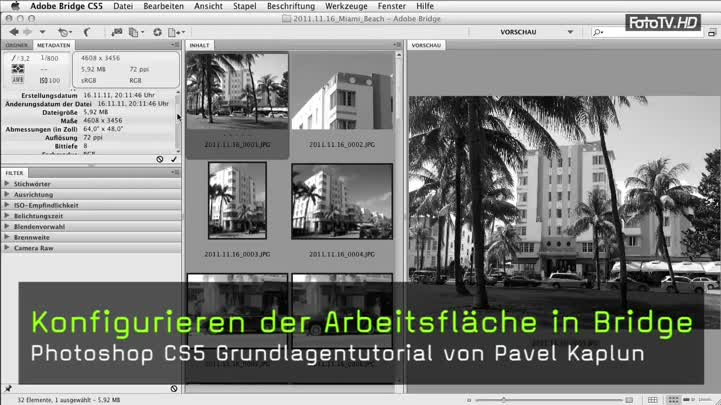721x405 pixels.
Task: Select the FILTER panel tab
Action: tap(14, 173)
